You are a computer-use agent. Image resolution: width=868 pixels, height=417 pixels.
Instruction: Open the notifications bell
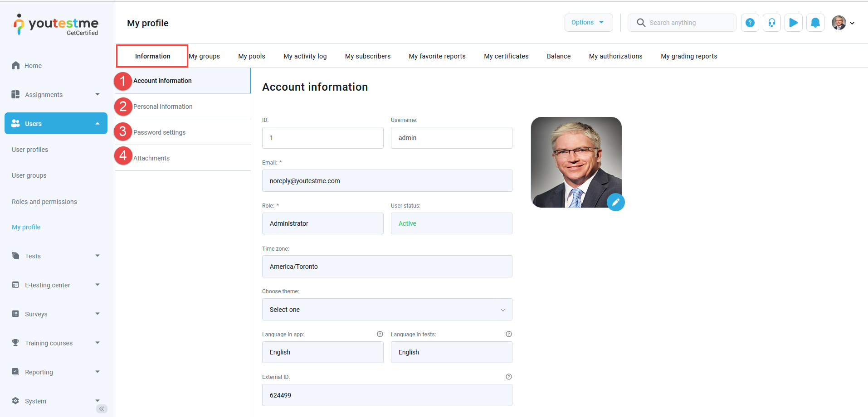[x=815, y=23]
